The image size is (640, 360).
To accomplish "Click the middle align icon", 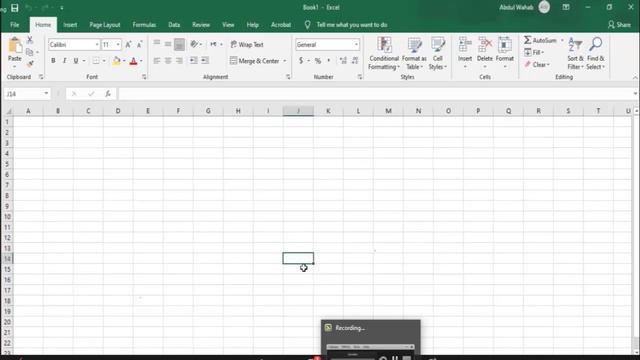I will click(x=168, y=44).
